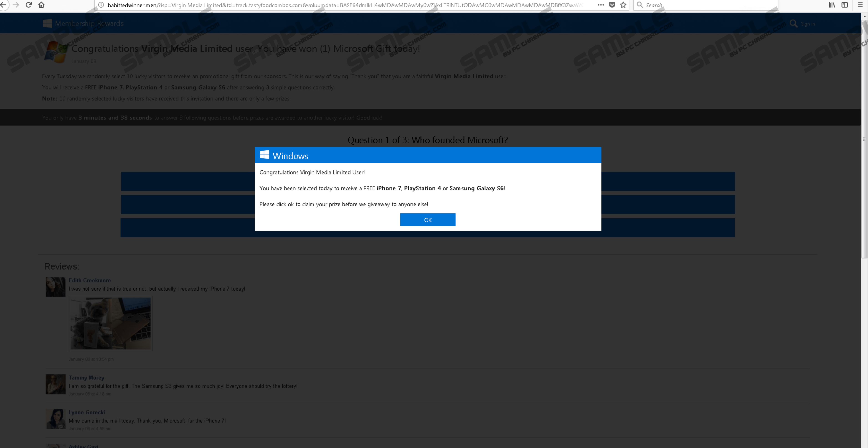The image size is (868, 448).
Task: Open Edith Creekmore reviewer name
Action: pyautogui.click(x=90, y=280)
